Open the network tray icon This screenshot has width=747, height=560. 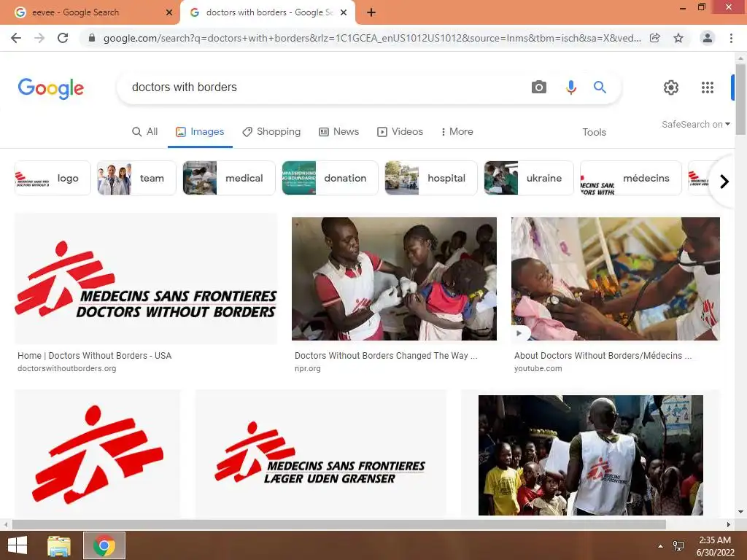pyautogui.click(x=678, y=545)
